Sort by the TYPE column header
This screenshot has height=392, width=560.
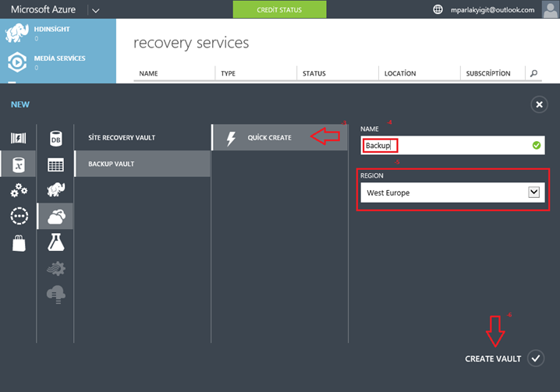[228, 73]
